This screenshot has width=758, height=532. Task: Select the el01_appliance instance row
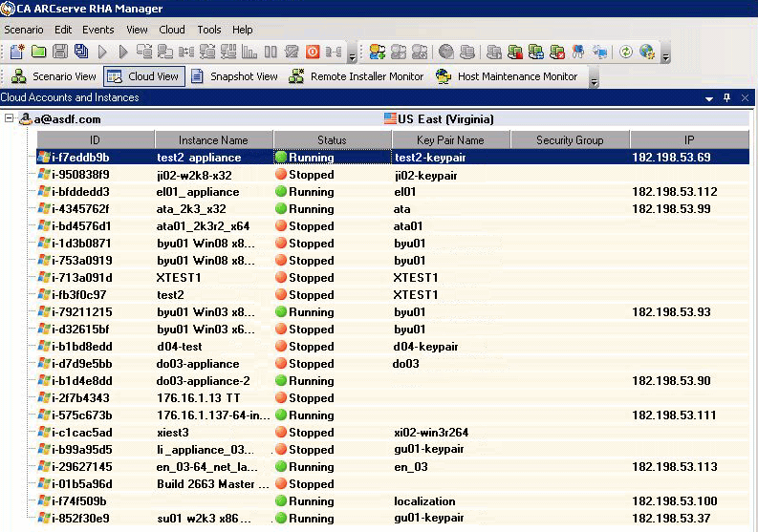tap(198, 192)
